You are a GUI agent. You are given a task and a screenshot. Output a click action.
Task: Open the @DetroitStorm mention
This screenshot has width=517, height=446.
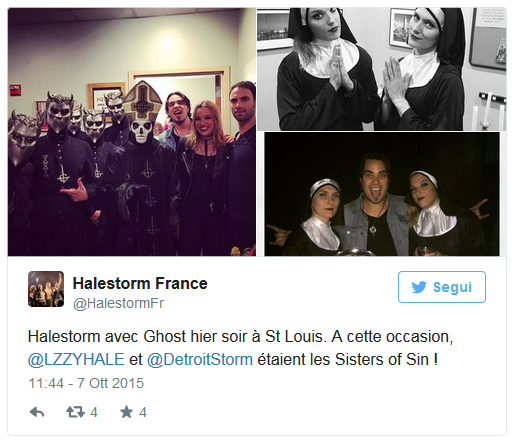click(x=200, y=360)
